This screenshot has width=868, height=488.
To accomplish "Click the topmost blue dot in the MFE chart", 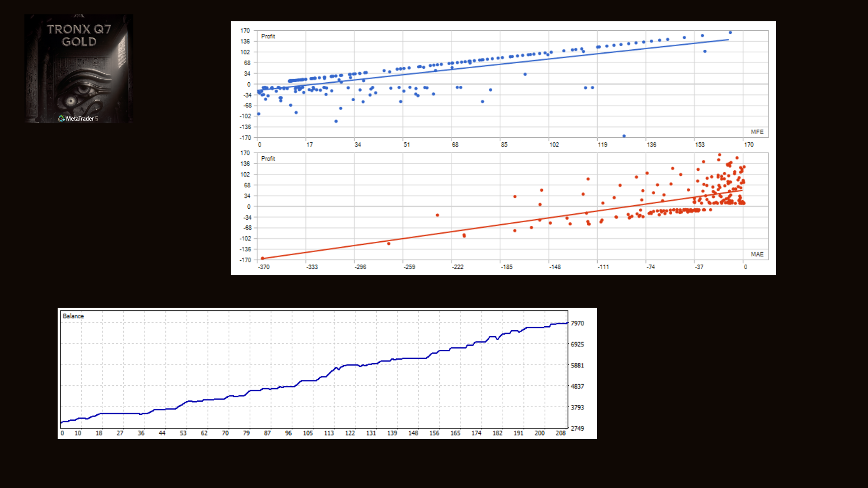I will pyautogui.click(x=730, y=33).
